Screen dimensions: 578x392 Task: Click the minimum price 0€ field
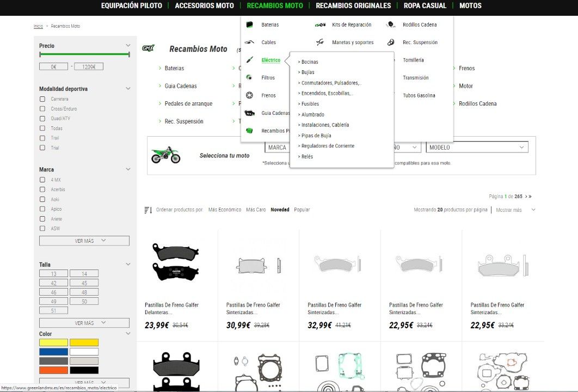[53, 67]
